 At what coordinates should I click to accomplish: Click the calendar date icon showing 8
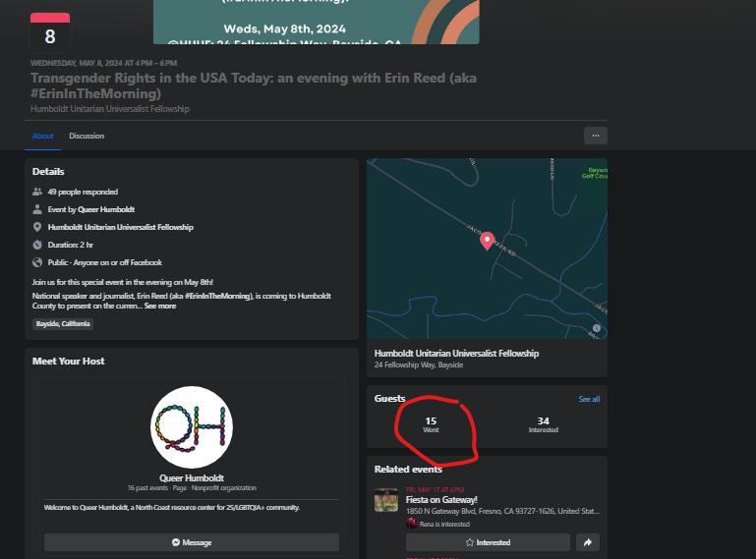click(49, 32)
